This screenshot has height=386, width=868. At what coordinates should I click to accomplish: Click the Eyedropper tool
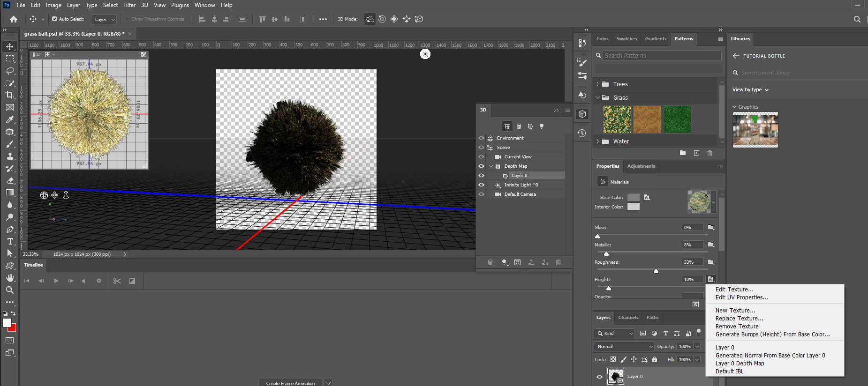10,119
